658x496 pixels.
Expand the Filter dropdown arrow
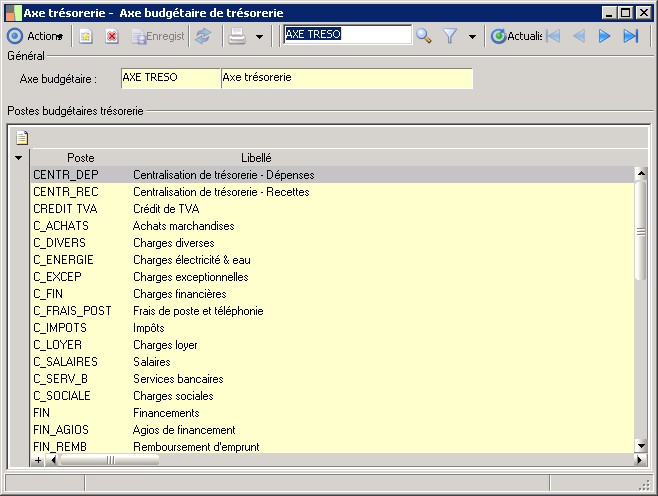[x=472, y=36]
